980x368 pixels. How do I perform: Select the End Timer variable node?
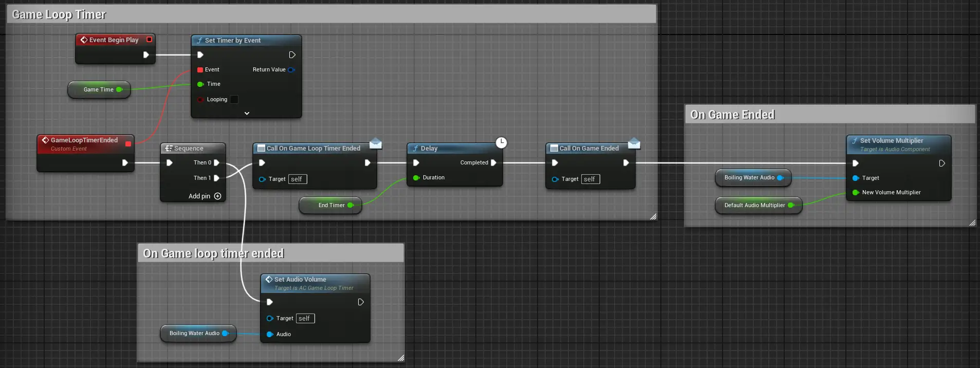[330, 205]
